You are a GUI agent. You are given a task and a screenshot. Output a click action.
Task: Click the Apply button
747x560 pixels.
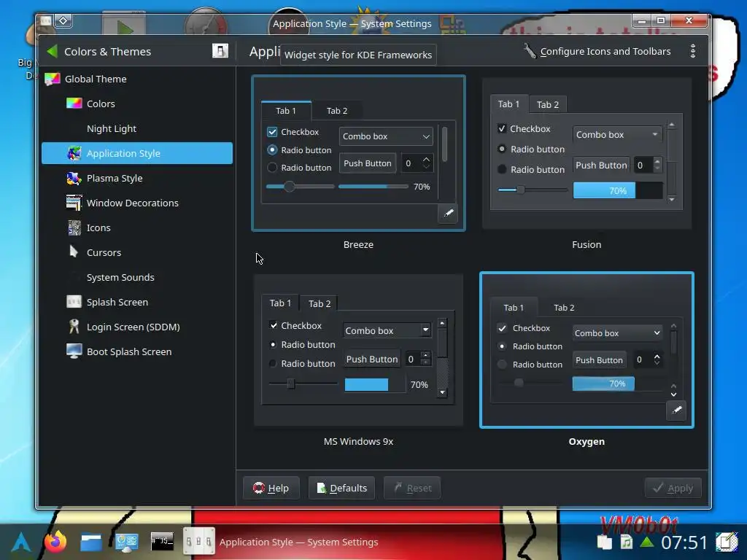[x=673, y=488]
